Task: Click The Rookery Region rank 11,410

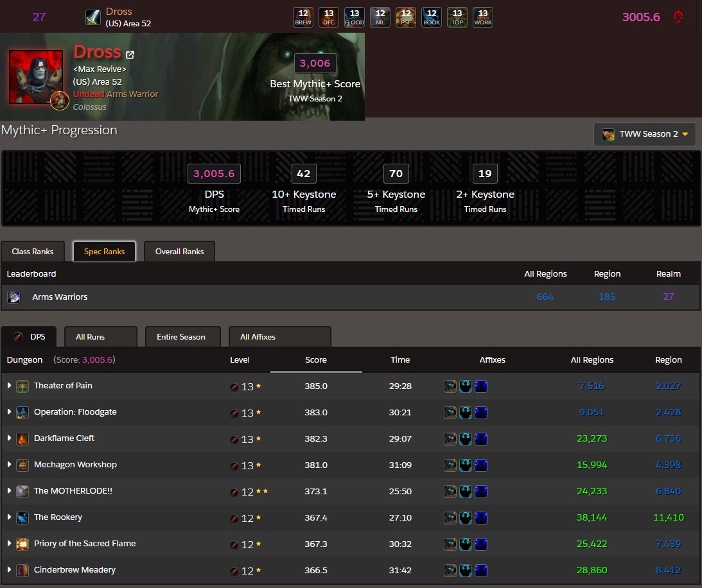Action: pos(669,518)
